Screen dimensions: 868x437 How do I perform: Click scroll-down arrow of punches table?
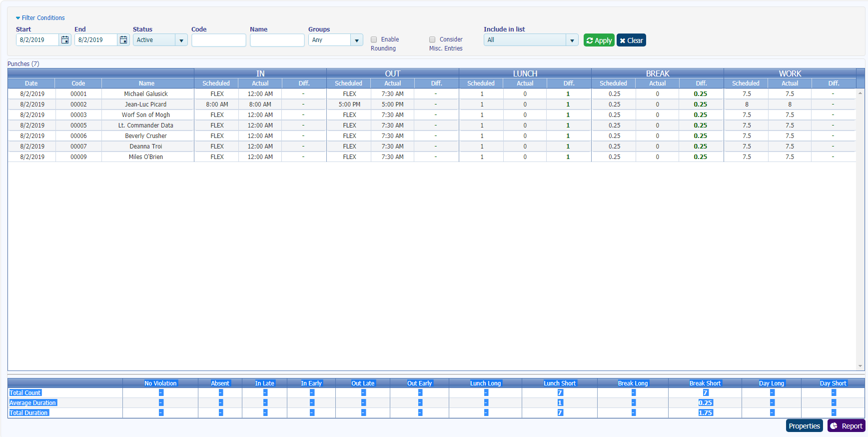click(860, 366)
